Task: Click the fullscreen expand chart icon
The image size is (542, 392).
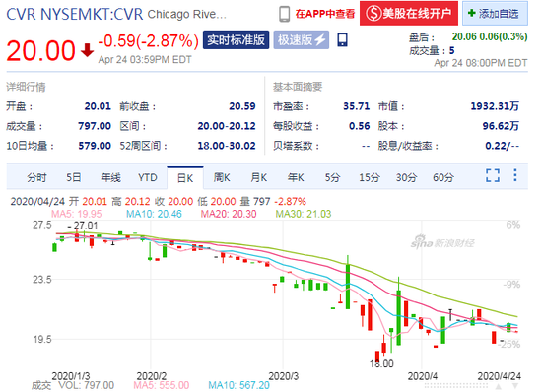Action: (x=493, y=175)
